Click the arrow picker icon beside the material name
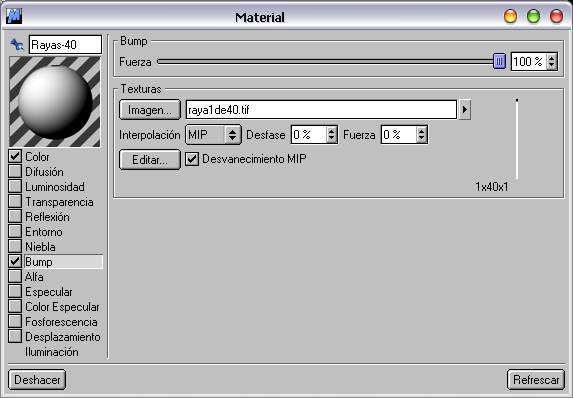The image size is (573, 398). (17, 45)
